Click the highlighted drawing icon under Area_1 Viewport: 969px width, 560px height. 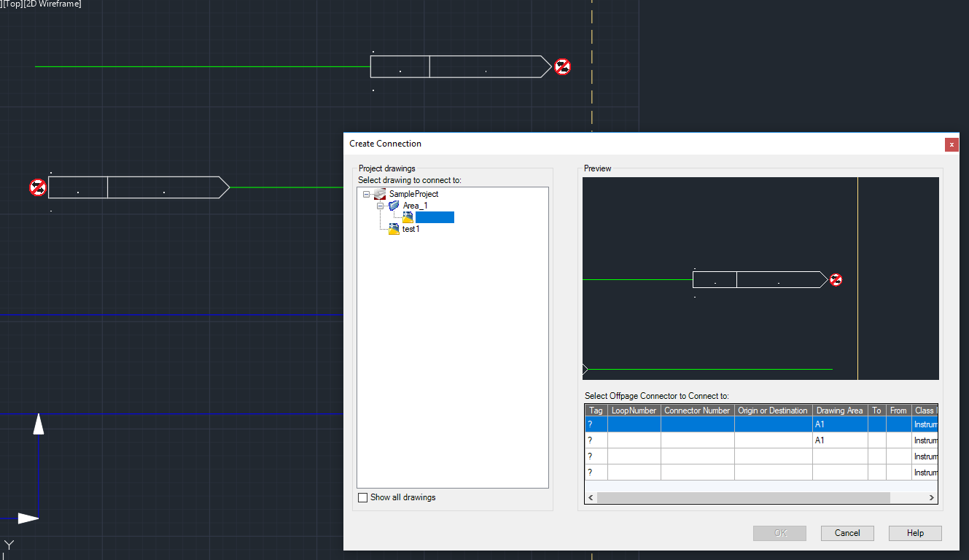point(408,217)
